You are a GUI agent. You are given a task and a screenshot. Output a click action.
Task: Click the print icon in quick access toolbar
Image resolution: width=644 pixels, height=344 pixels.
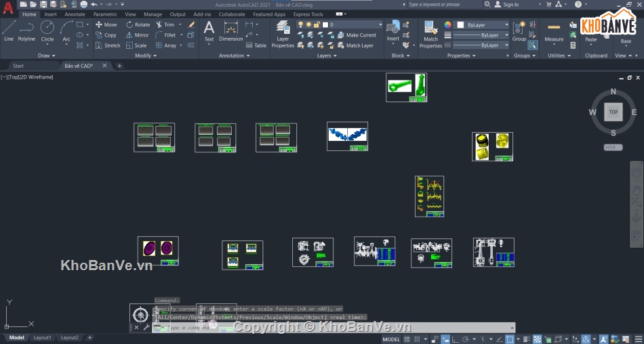point(84,5)
